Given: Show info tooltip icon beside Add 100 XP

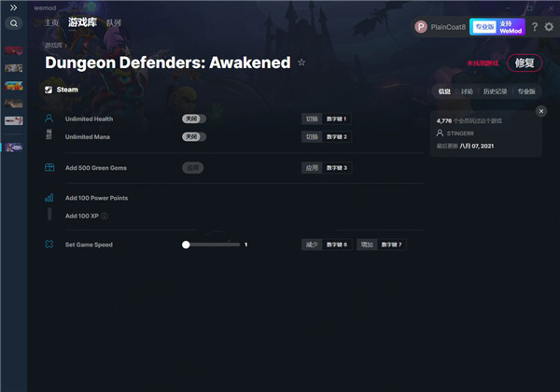Looking at the screenshot, I should [x=105, y=216].
